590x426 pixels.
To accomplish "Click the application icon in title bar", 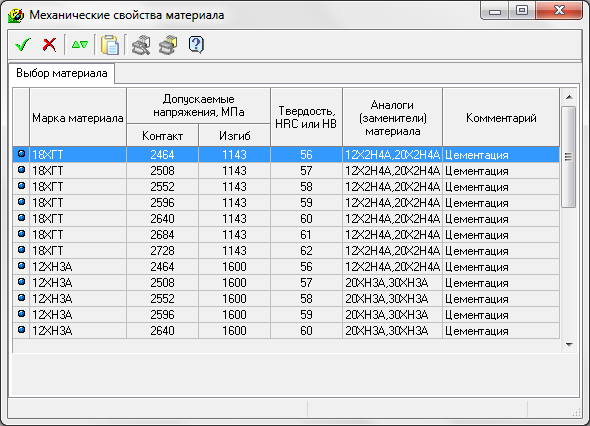I will (x=16, y=15).
